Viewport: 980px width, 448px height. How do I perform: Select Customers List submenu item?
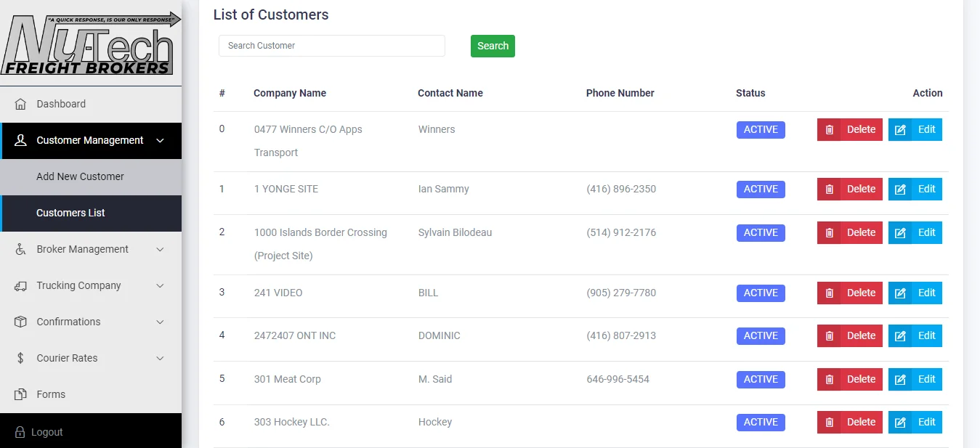pyautogui.click(x=70, y=213)
